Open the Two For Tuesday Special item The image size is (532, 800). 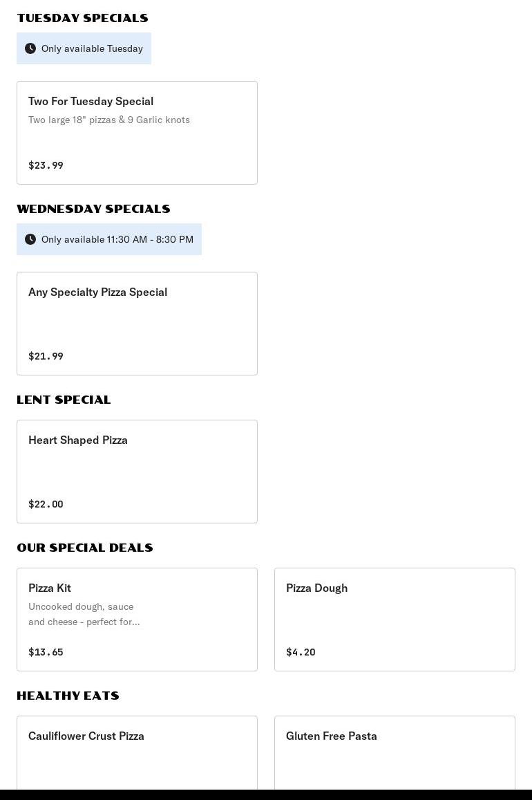[x=137, y=133]
